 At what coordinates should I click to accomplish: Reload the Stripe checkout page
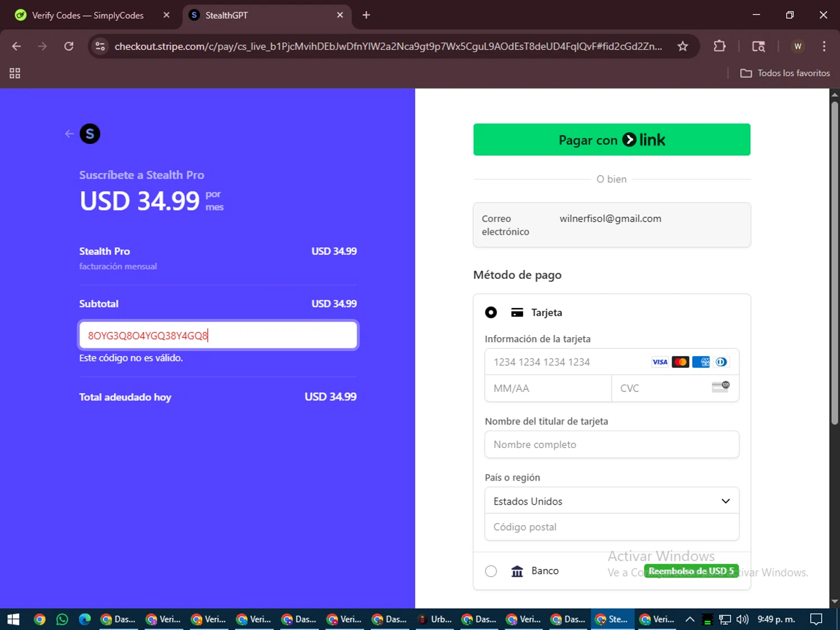(x=69, y=46)
